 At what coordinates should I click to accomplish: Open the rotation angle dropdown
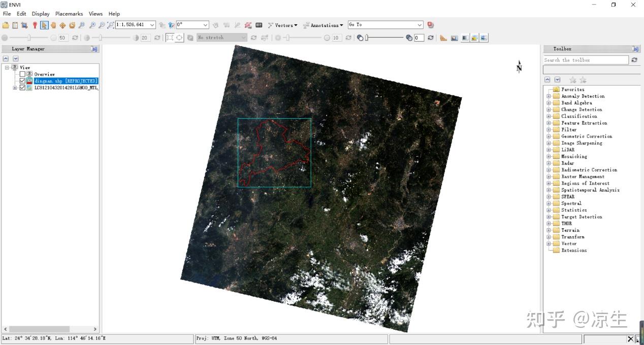[206, 24]
